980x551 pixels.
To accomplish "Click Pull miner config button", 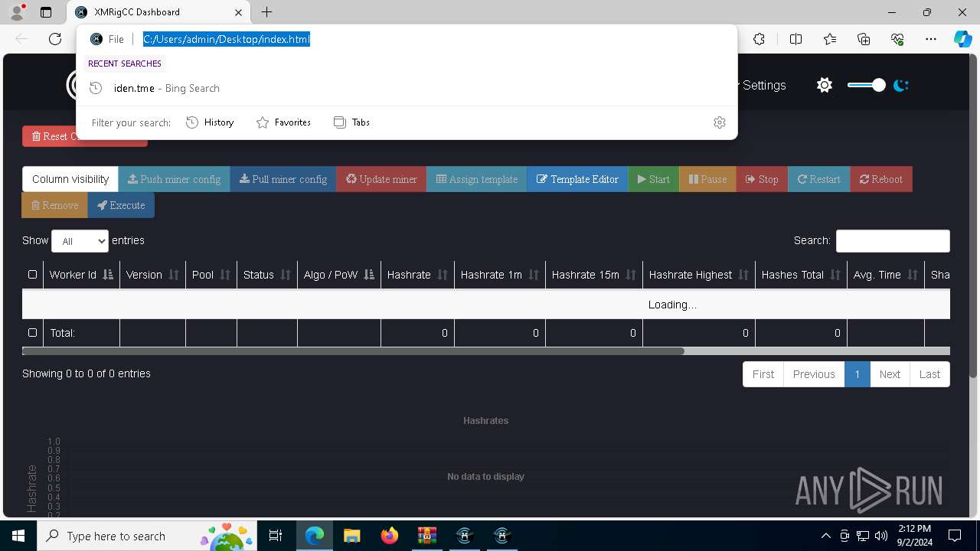I will click(283, 179).
